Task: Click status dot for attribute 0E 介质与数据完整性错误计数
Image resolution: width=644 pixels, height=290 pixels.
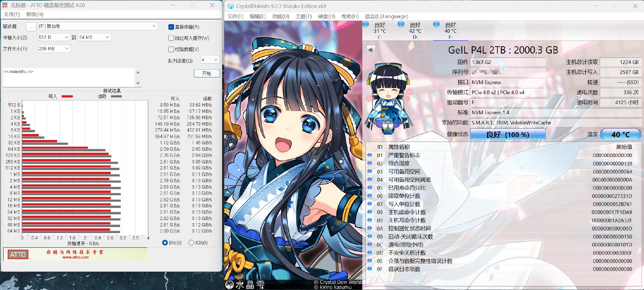Action: [x=370, y=261]
